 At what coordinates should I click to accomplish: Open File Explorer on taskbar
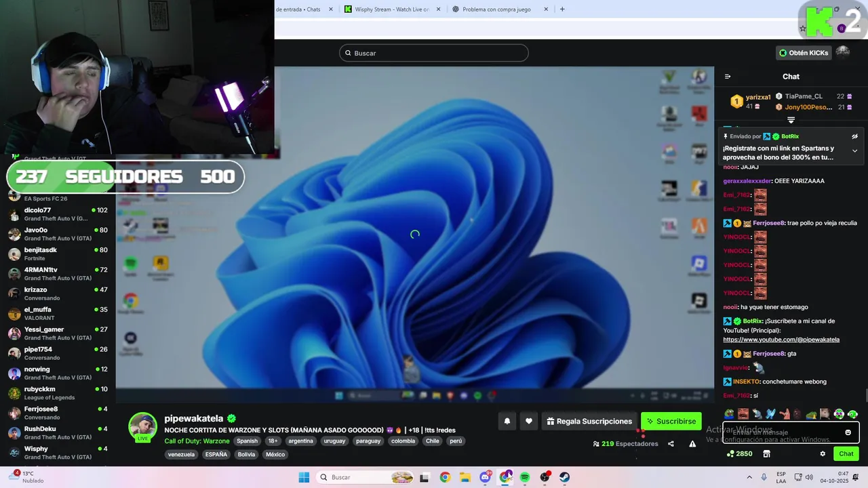[x=465, y=477]
